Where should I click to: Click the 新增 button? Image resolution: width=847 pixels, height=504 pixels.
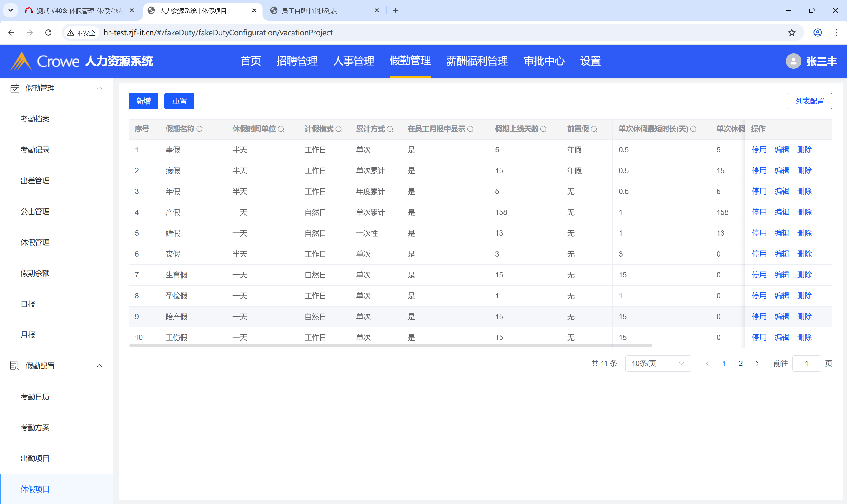[143, 101]
